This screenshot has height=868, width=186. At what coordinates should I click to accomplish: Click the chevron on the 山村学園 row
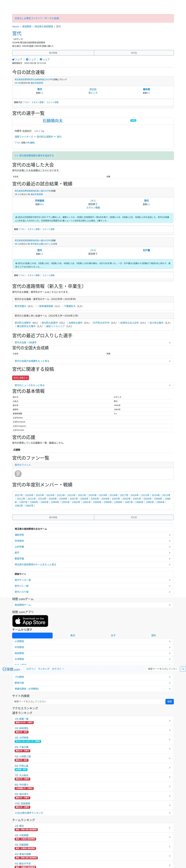pyautogui.click(x=169, y=547)
